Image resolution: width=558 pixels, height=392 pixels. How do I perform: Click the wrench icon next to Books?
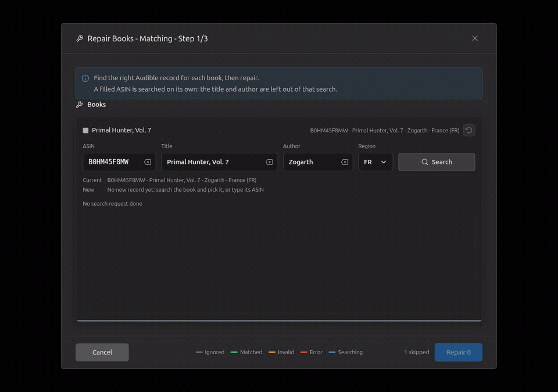(x=80, y=105)
